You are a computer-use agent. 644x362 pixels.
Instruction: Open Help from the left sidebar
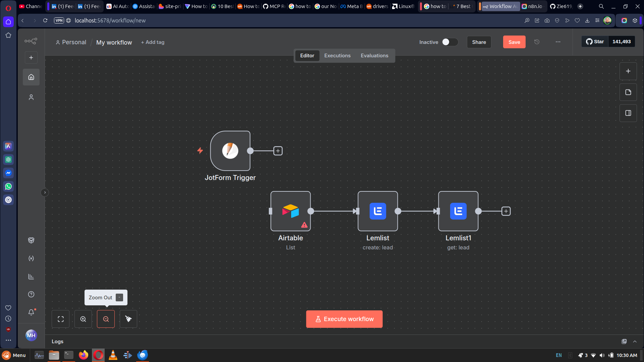31,294
